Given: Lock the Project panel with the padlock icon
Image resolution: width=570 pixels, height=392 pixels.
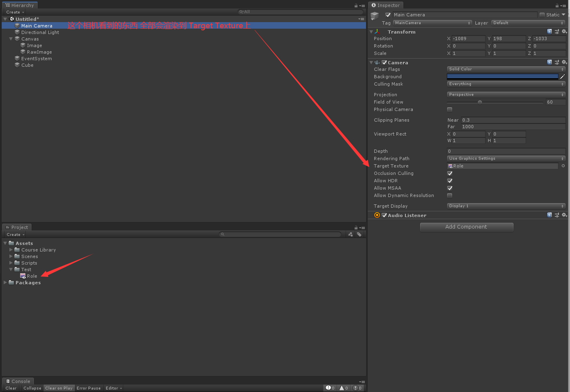Looking at the screenshot, I should 356,228.
